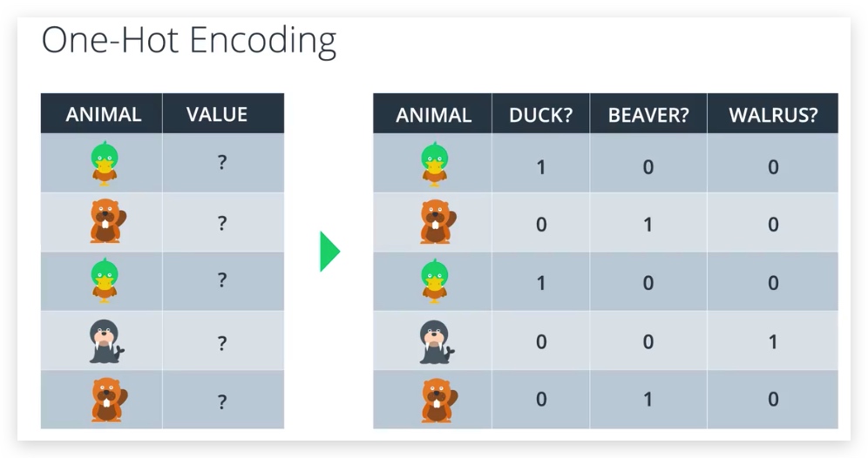868x458 pixels.
Task: Click the ANIMAL header of the right table
Action: (x=433, y=115)
